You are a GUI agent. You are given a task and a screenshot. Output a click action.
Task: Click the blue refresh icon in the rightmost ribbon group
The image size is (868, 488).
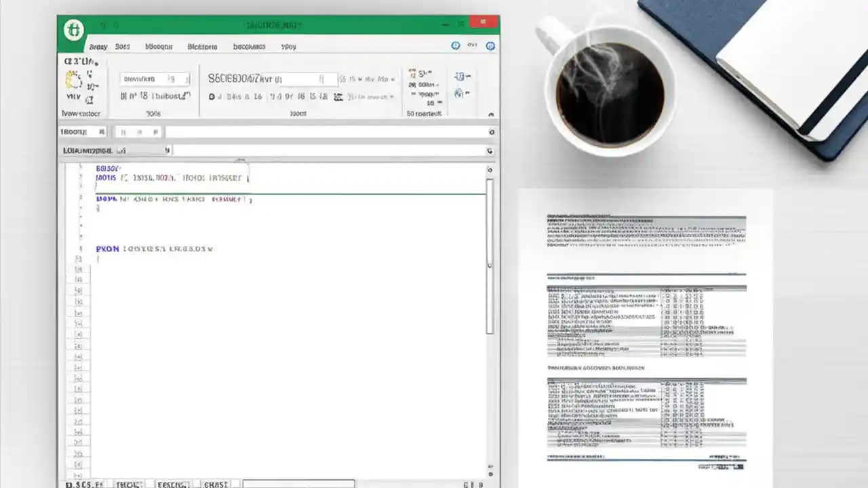460,76
